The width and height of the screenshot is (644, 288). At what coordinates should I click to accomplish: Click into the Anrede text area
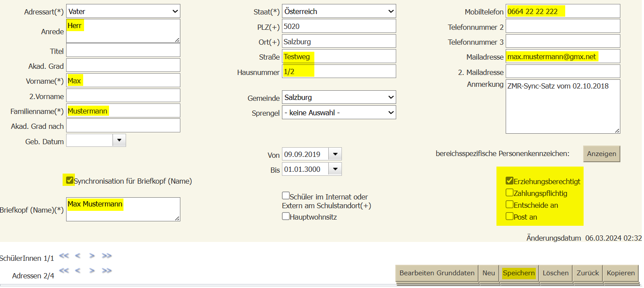(123, 31)
